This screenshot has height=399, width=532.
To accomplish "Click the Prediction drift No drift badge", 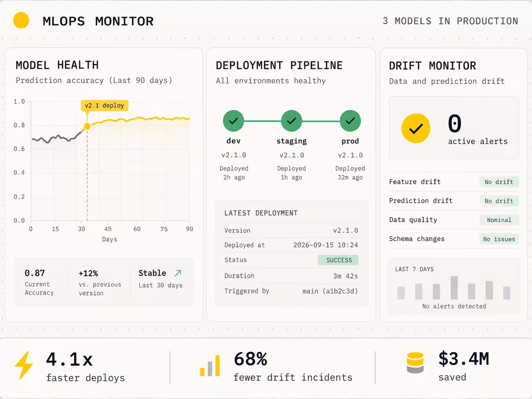I will pos(499,201).
